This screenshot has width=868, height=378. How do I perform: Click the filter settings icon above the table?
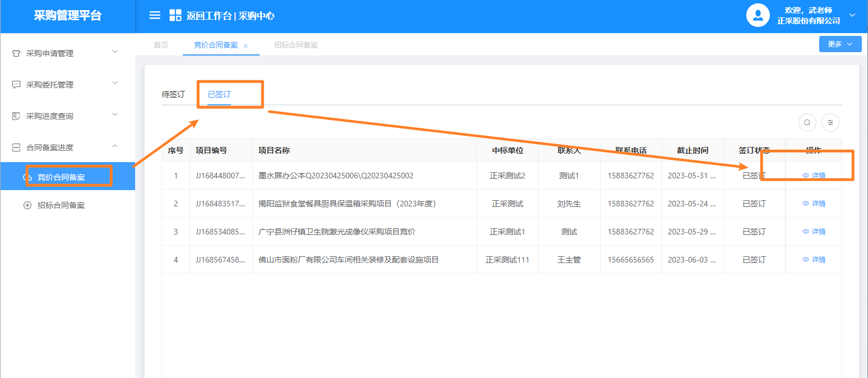(x=830, y=122)
